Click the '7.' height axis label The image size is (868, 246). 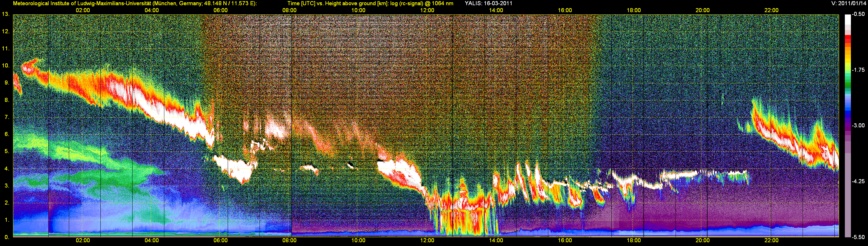point(7,117)
